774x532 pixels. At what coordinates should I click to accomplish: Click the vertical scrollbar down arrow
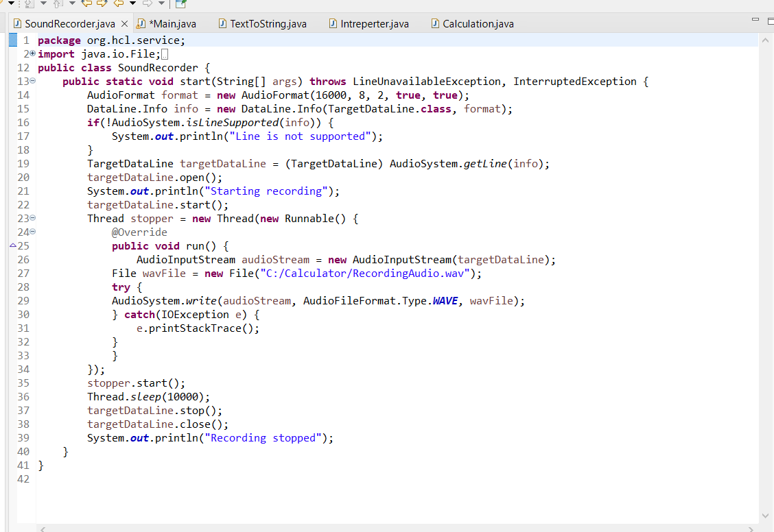pos(765,516)
